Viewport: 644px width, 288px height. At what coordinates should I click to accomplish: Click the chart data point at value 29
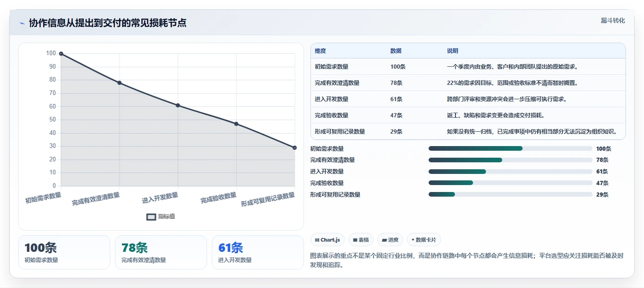(x=295, y=147)
